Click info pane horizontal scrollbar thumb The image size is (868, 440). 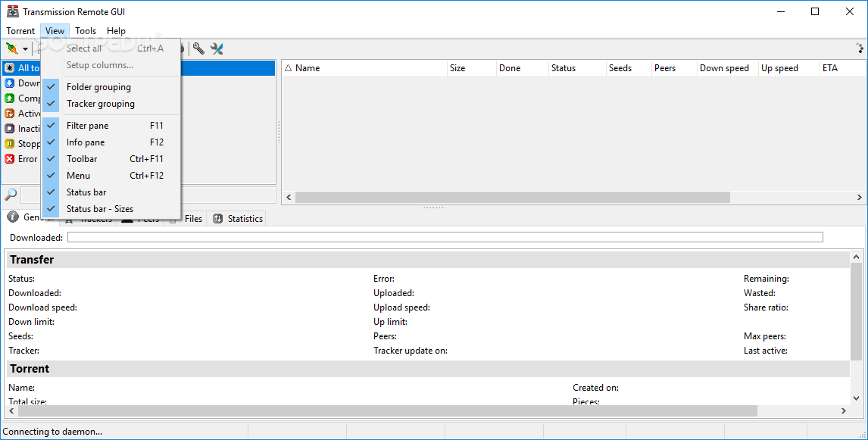(x=387, y=410)
